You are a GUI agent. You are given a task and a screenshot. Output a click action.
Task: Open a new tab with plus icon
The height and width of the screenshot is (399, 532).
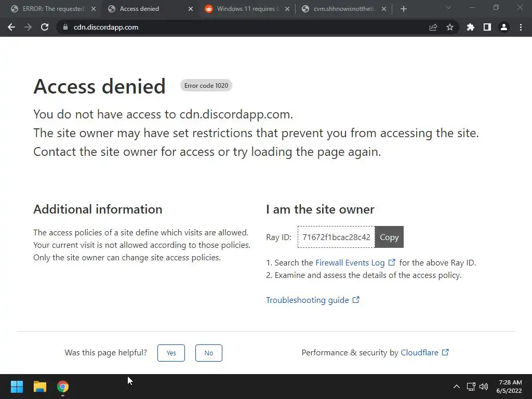tap(403, 9)
